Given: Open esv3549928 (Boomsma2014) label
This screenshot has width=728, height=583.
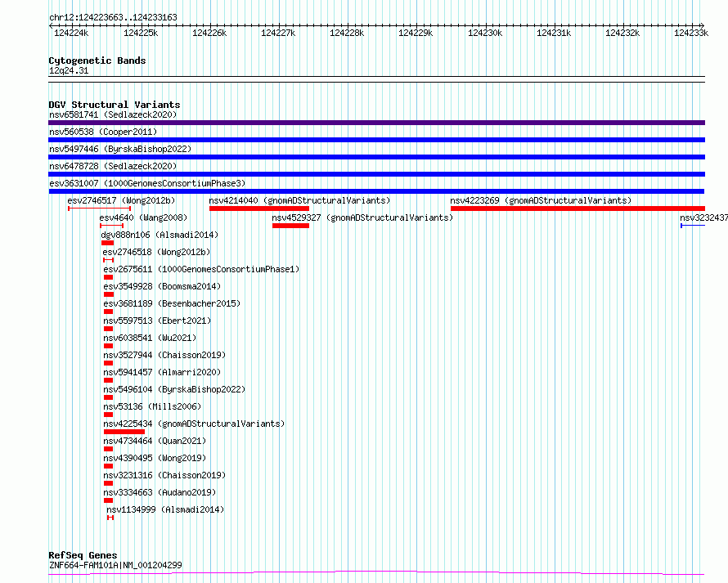Looking at the screenshot, I should pos(162,286).
